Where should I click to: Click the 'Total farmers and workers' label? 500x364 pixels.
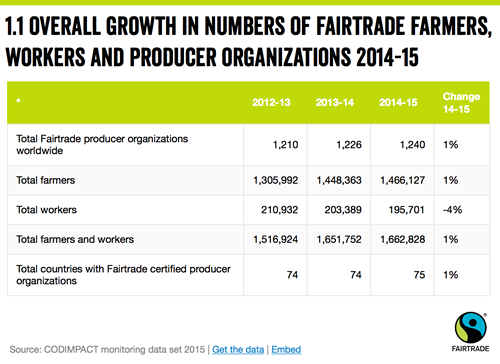click(75, 239)
